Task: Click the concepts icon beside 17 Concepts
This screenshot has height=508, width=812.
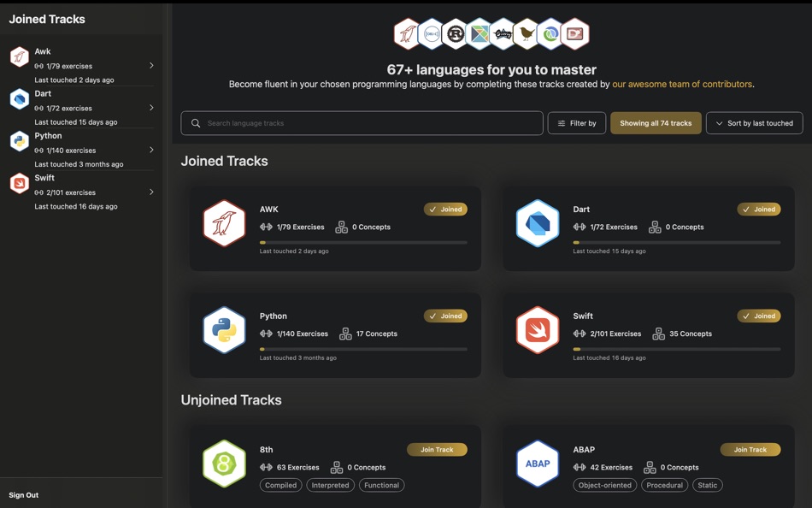Action: click(x=345, y=334)
